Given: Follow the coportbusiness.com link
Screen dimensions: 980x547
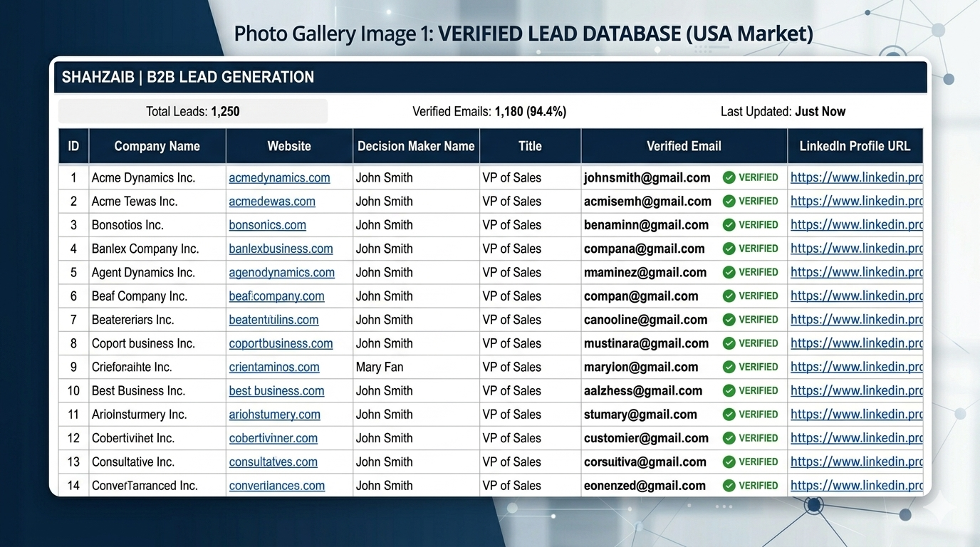Looking at the screenshot, I should (x=281, y=343).
